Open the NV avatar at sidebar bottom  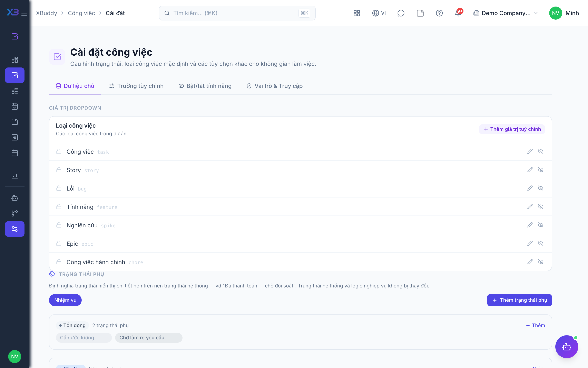click(x=14, y=356)
